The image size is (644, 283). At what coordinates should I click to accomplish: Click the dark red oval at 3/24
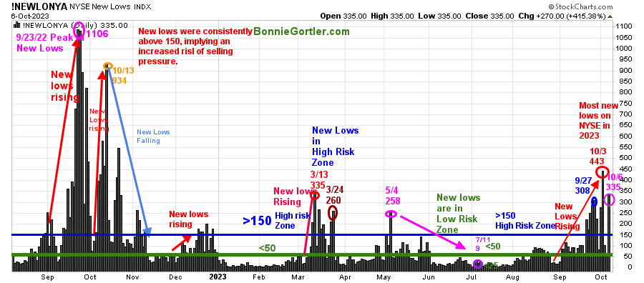click(x=333, y=212)
